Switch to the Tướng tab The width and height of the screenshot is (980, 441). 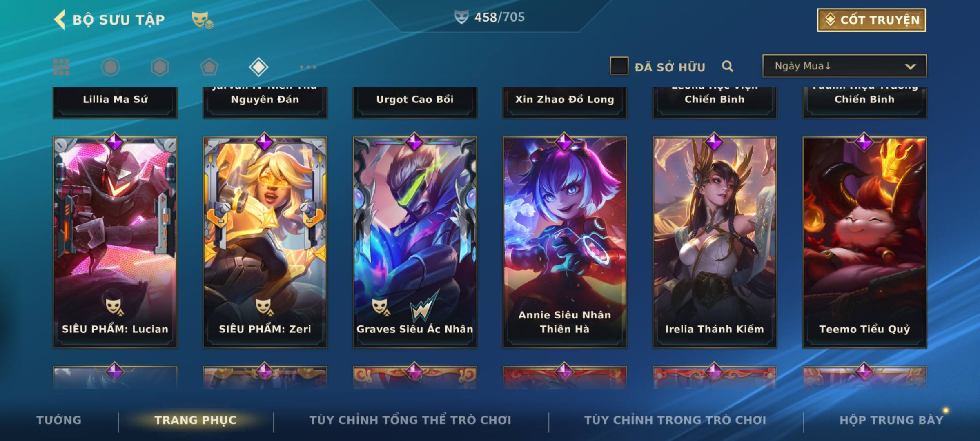click(x=59, y=420)
